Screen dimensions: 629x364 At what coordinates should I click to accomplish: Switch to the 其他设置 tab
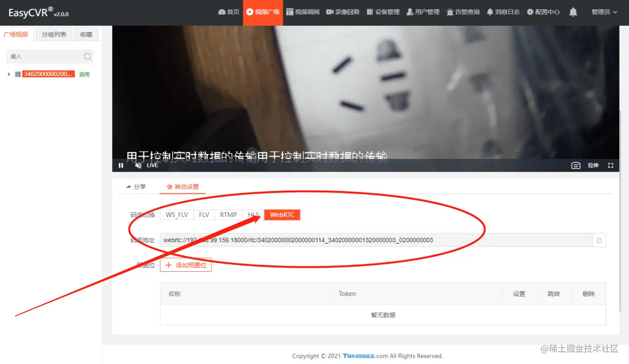(x=182, y=187)
